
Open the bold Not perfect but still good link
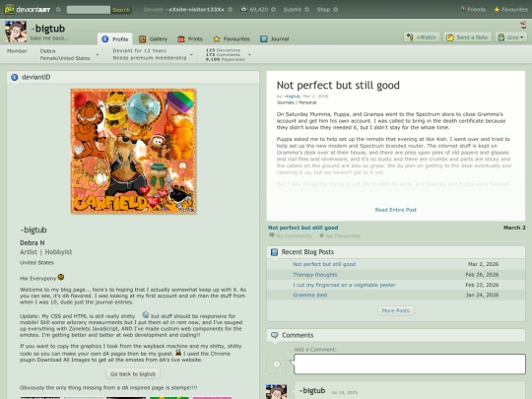303,228
